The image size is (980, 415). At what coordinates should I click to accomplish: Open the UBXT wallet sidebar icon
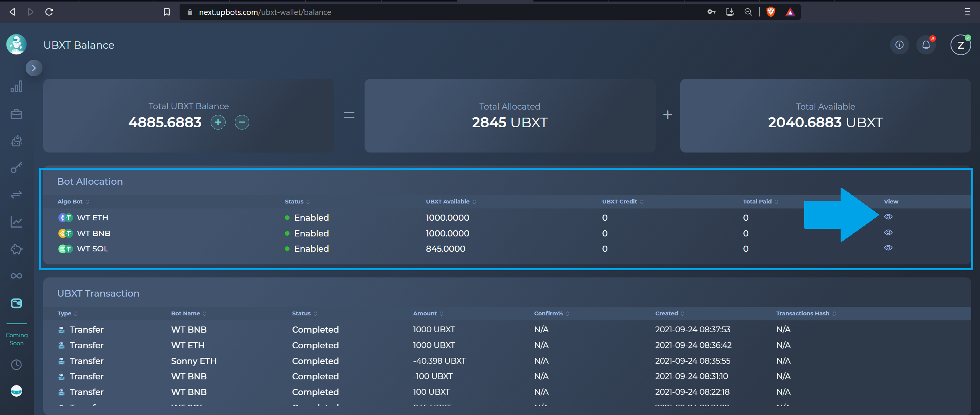[x=16, y=303]
